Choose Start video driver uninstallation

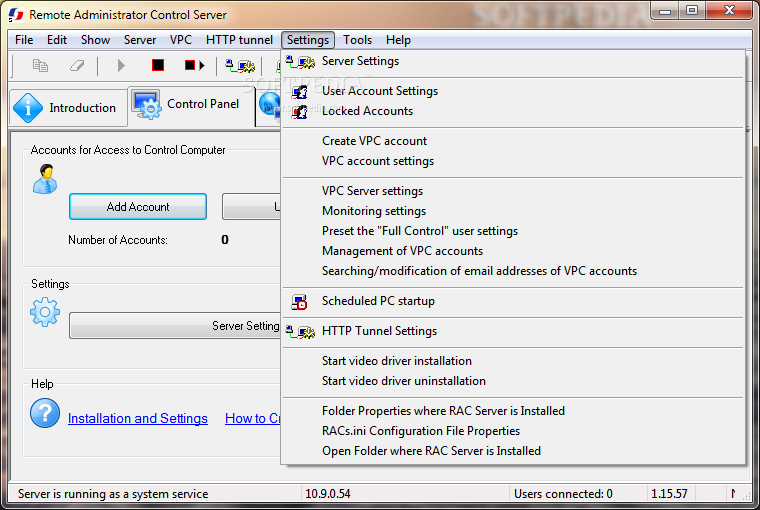click(513, 381)
